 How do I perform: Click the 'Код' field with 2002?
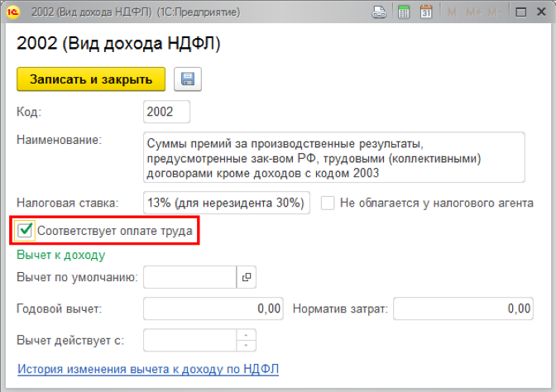(166, 112)
